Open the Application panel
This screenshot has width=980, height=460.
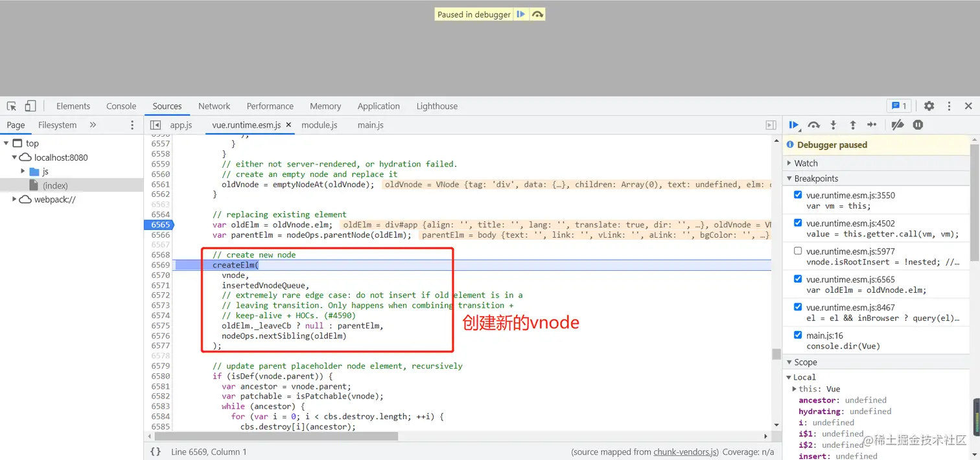tap(379, 106)
